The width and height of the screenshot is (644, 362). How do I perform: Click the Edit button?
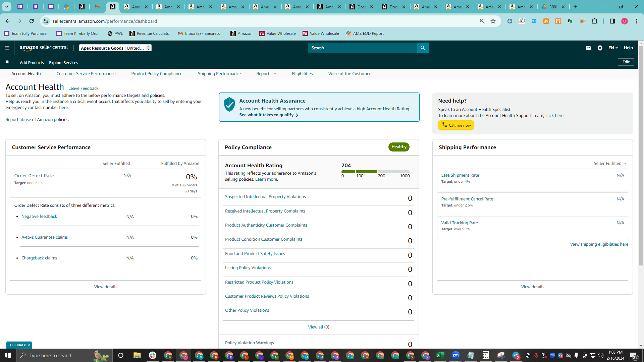pos(626,62)
